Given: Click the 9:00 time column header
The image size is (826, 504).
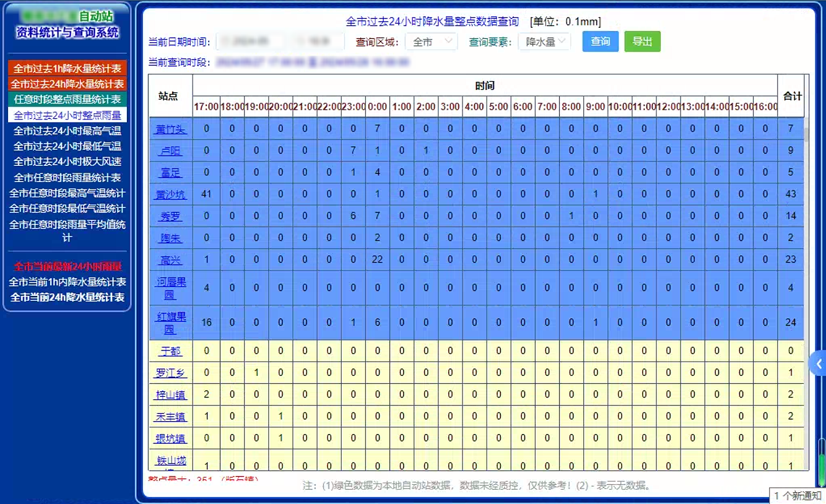Looking at the screenshot, I should 595,106.
